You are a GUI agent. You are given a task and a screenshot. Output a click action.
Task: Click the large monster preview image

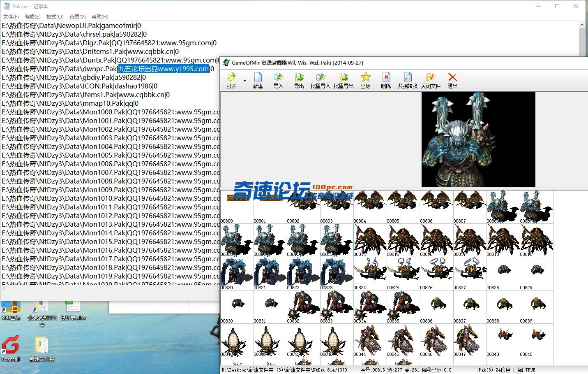pyautogui.click(x=478, y=139)
